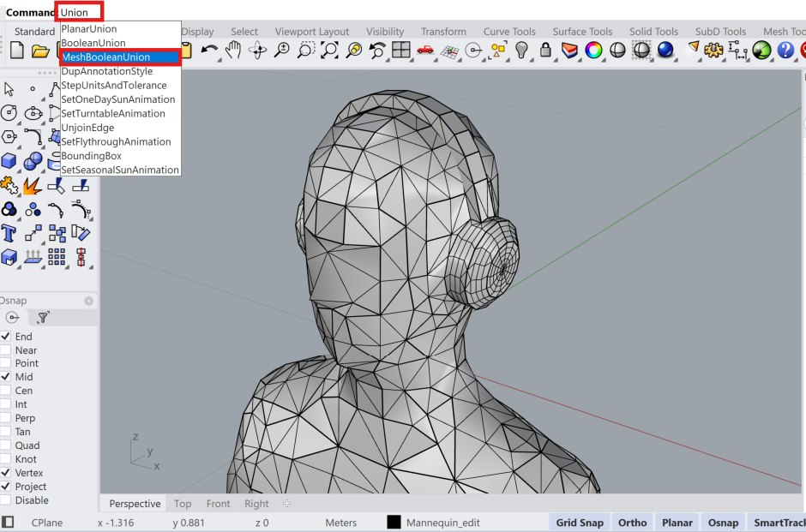The width and height of the screenshot is (806, 532).
Task: Open the Layers panel icon
Action: tap(569, 50)
